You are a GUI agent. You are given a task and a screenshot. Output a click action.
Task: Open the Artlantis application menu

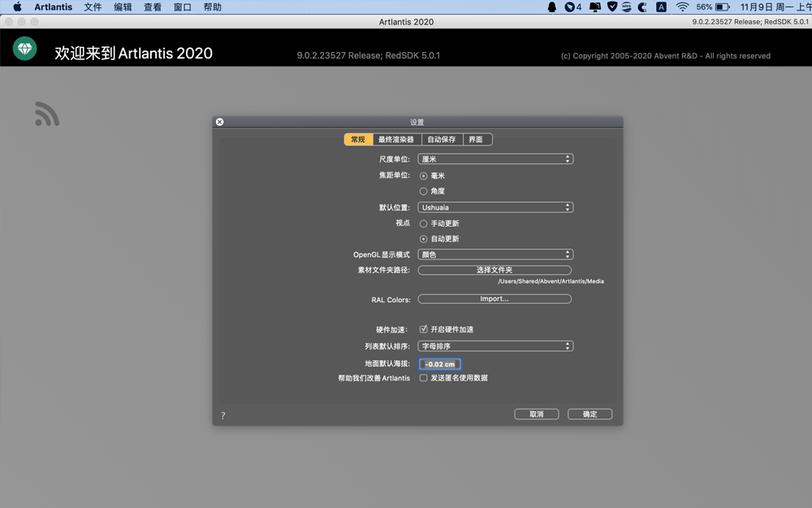coord(54,7)
